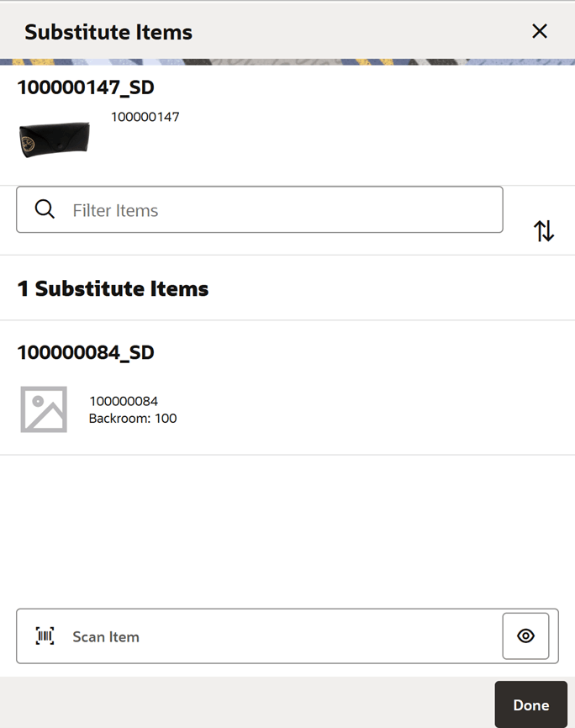Tap the barcode Scan Item icon
Image resolution: width=575 pixels, height=728 pixels.
click(42, 636)
